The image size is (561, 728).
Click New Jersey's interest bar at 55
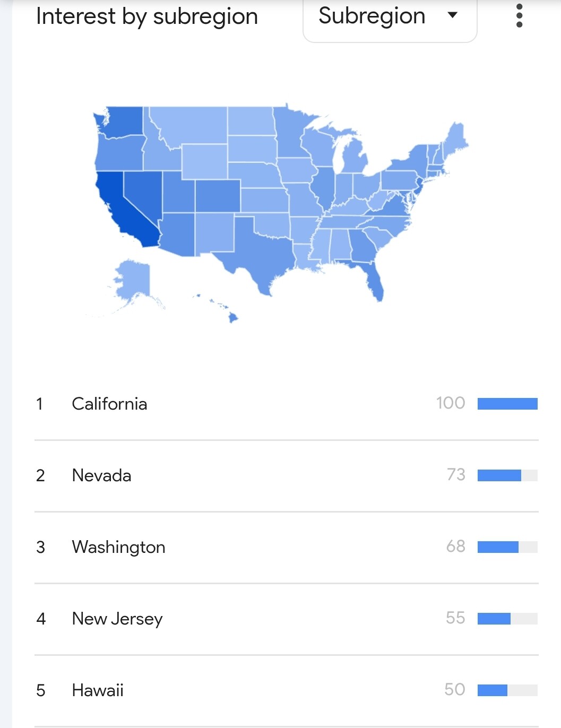point(507,619)
